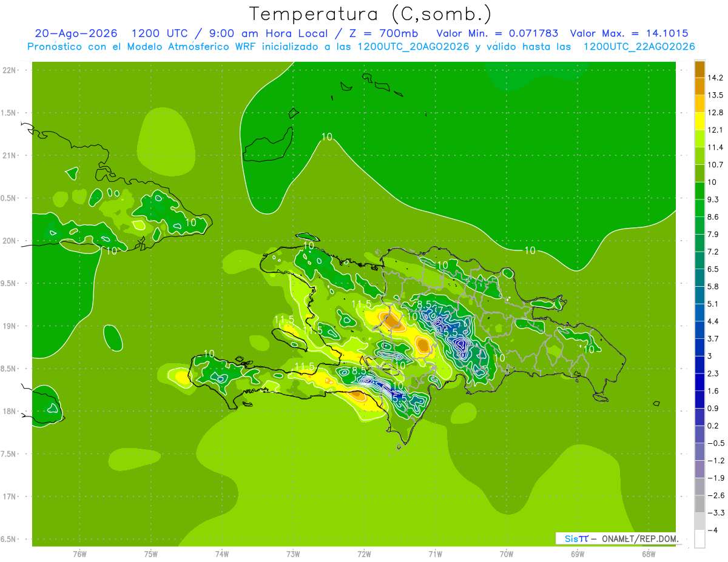Click the '74W' longitude axis label
The height and width of the screenshot is (562, 728).
[222, 554]
